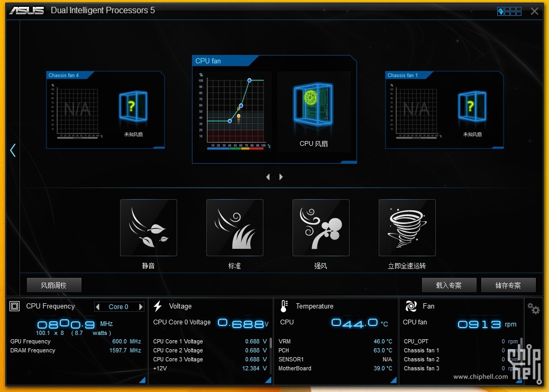Screen dimensions: 549x392
Task: Switch to previous CPU core with left arrow
Action: coord(98,306)
